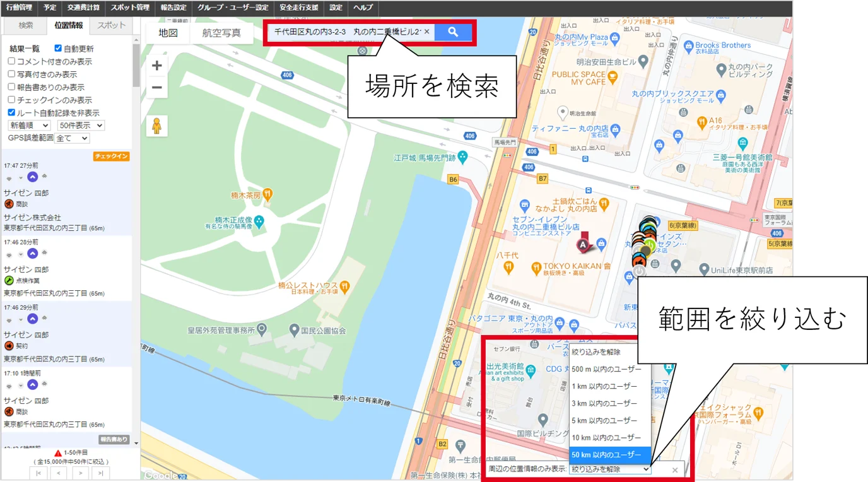This screenshot has width=868, height=482.
Task: Open the 報告設定 menu
Action: pos(173,8)
